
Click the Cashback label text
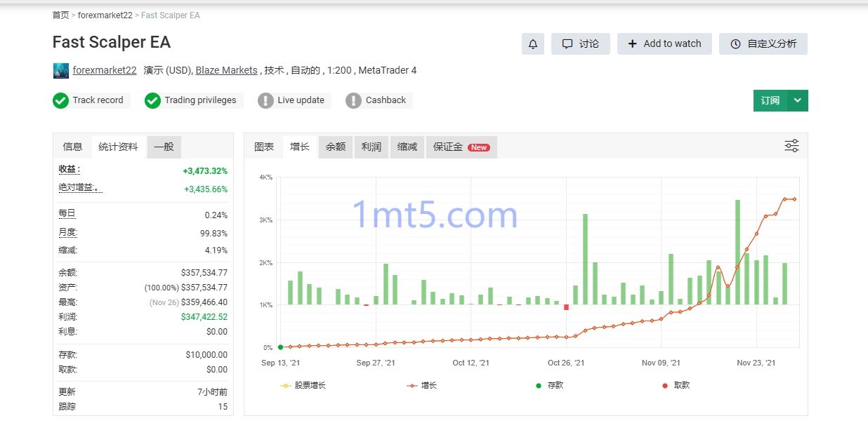coord(386,100)
